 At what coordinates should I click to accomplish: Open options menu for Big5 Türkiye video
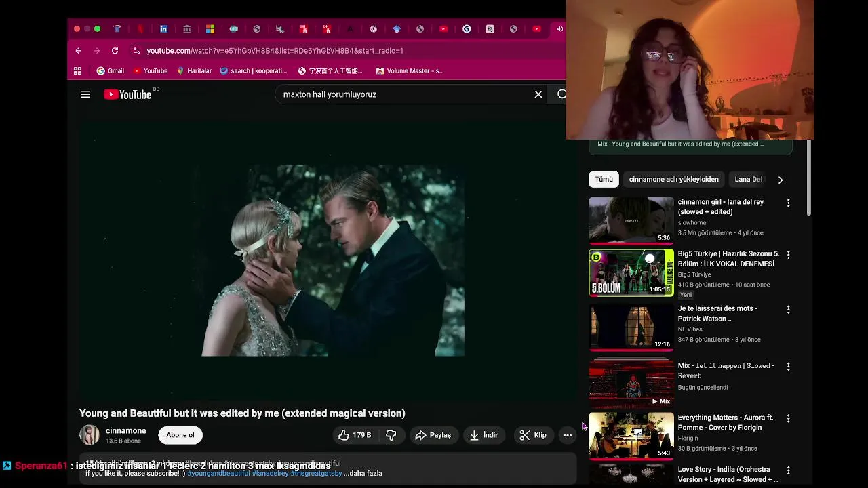click(788, 255)
